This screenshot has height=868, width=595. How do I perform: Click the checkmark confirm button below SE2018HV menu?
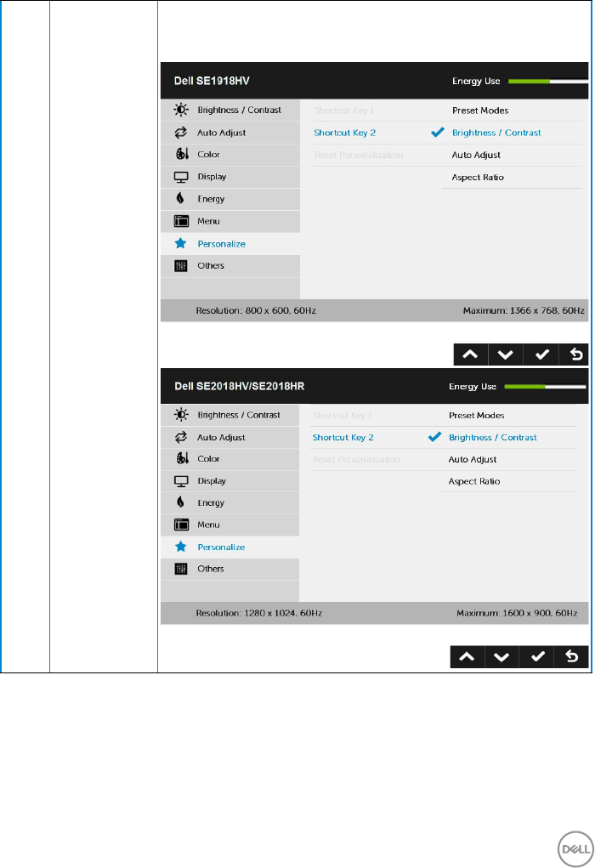[x=537, y=657]
